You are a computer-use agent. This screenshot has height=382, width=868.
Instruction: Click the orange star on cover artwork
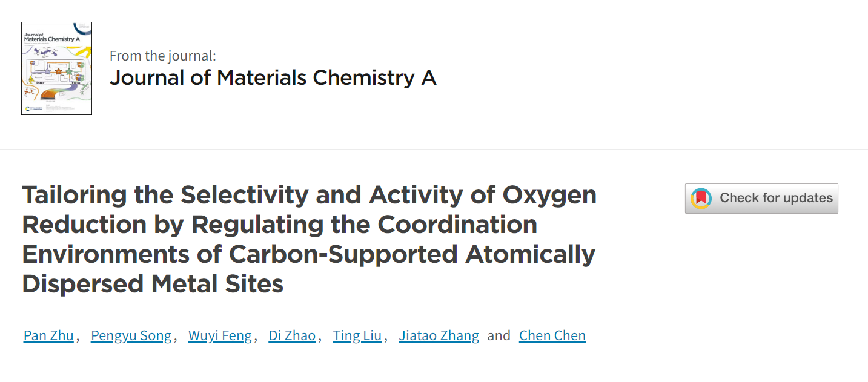coord(59,71)
